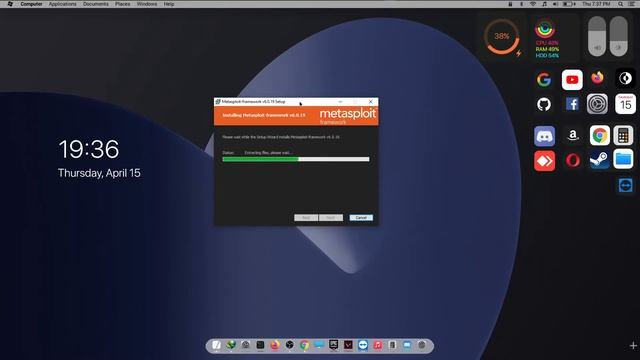Open the GitHub shortcut icon
Viewport: 640px width, 360px height.
[544, 104]
